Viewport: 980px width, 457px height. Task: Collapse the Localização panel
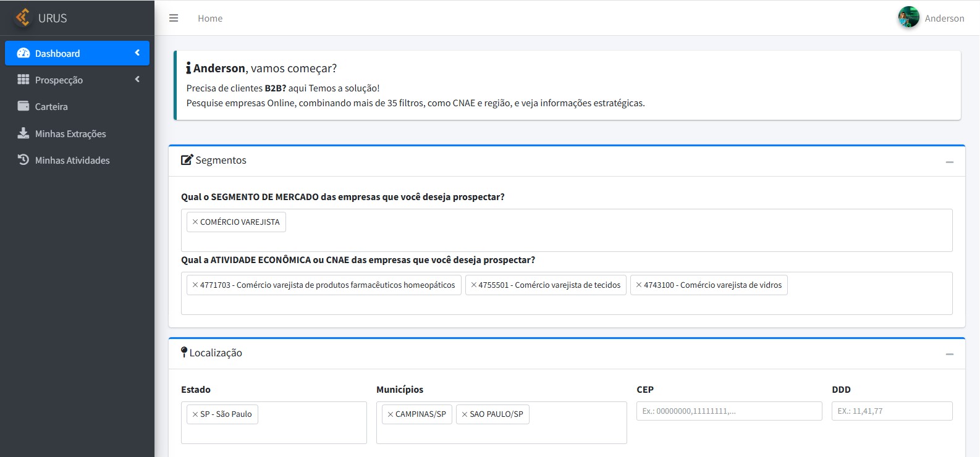pyautogui.click(x=949, y=354)
